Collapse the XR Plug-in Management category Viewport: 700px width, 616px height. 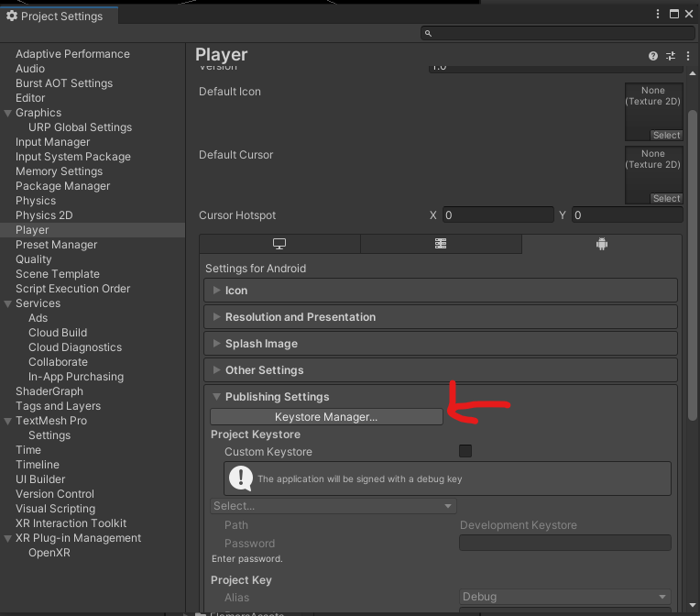(7, 538)
